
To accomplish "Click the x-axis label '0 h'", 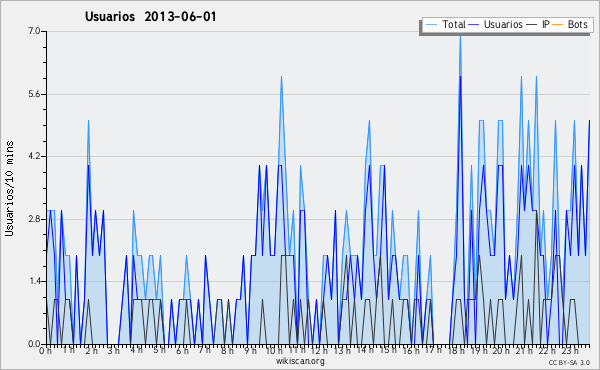I will 45,350.
